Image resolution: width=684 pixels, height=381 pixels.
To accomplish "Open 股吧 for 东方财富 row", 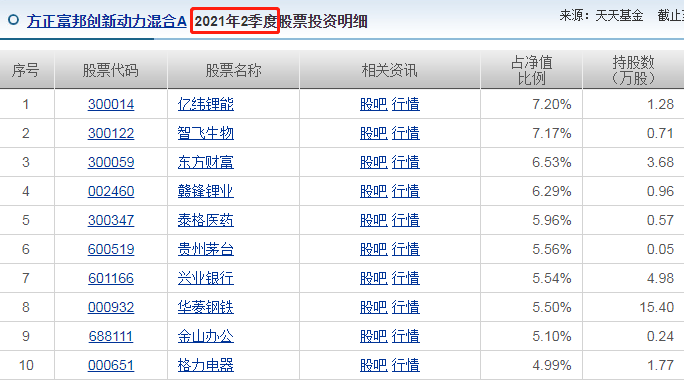I will [x=373, y=162].
